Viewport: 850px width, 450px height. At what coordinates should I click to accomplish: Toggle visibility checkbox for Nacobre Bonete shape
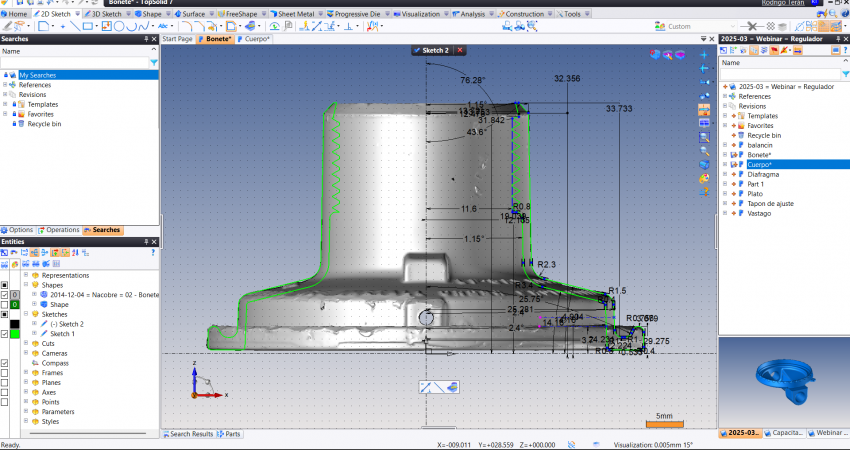point(5,294)
